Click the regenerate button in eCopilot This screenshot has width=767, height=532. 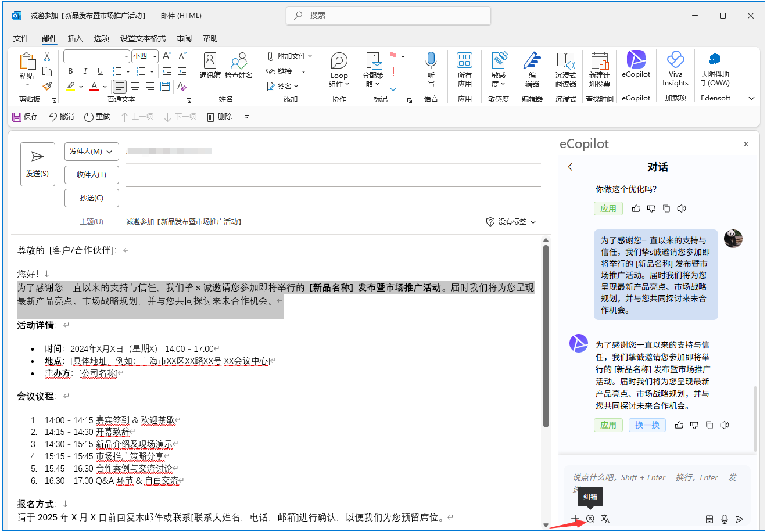pos(647,425)
